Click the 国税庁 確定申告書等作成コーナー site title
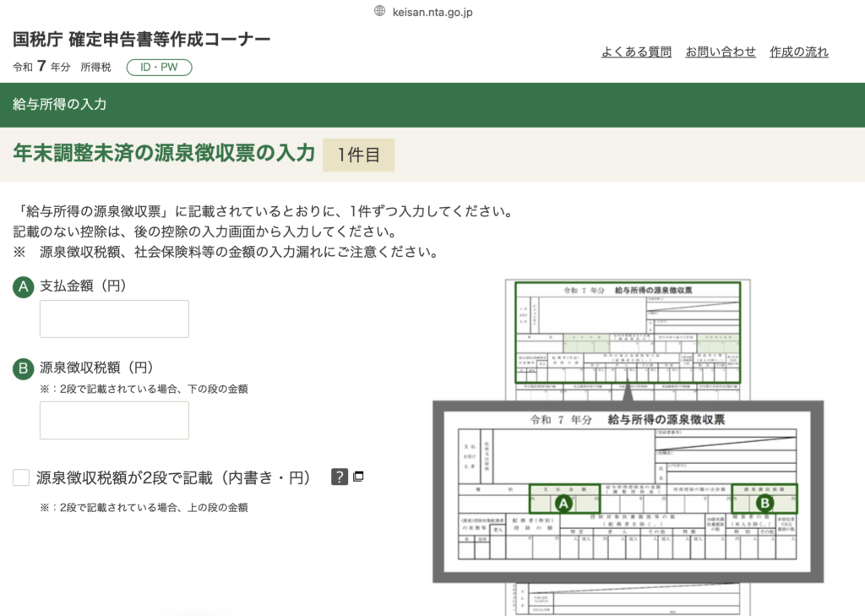The height and width of the screenshot is (616, 865). pos(142,40)
